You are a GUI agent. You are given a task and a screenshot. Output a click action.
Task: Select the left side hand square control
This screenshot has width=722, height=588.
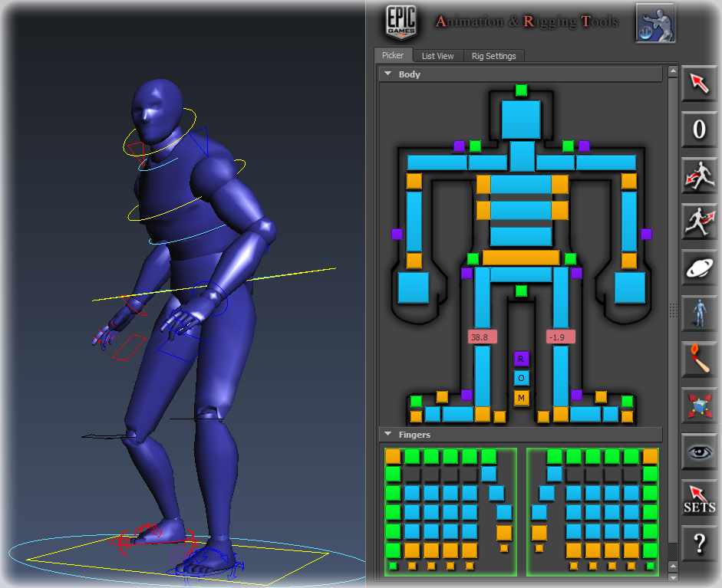point(413,287)
